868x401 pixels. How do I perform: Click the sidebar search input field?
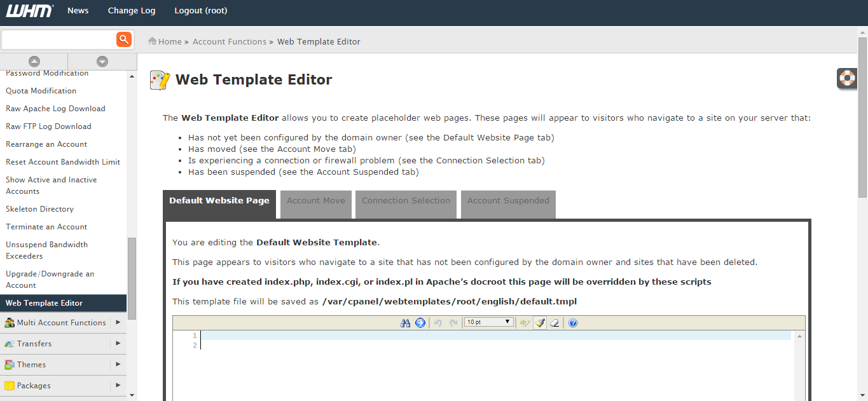tap(59, 39)
